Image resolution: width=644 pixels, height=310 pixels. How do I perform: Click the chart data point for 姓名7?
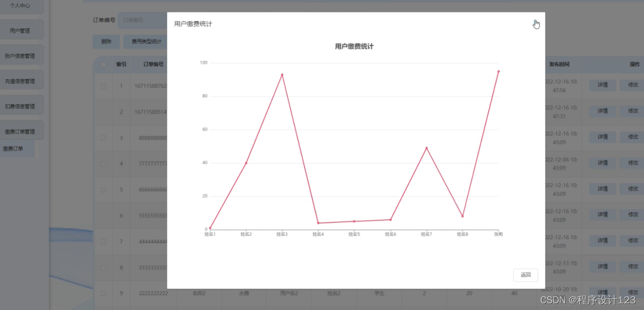426,148
